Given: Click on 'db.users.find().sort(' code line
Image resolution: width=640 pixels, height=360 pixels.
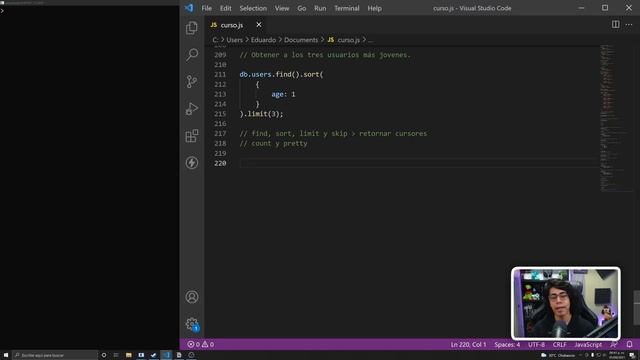Looking at the screenshot, I should click(x=281, y=74).
